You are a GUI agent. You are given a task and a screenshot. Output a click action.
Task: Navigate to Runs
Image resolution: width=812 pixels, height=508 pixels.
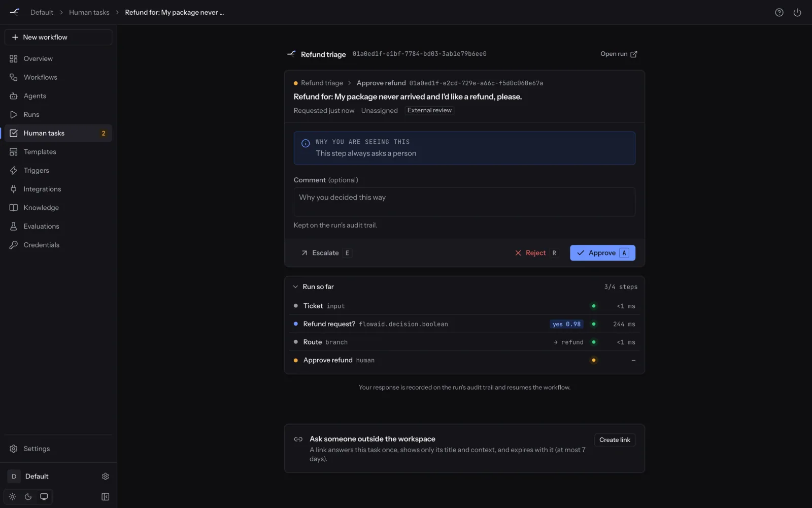coord(58,115)
